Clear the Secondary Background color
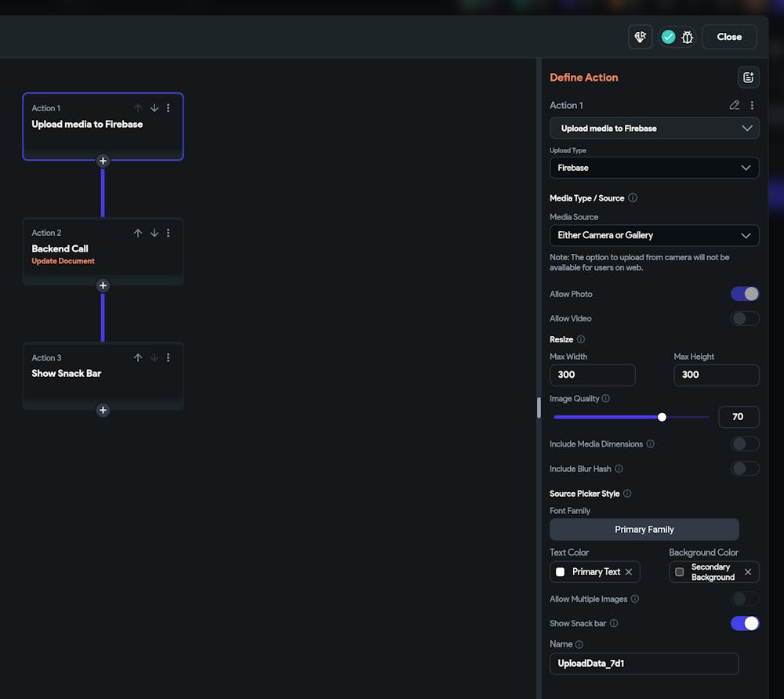Image resolution: width=784 pixels, height=699 pixels. tap(747, 571)
